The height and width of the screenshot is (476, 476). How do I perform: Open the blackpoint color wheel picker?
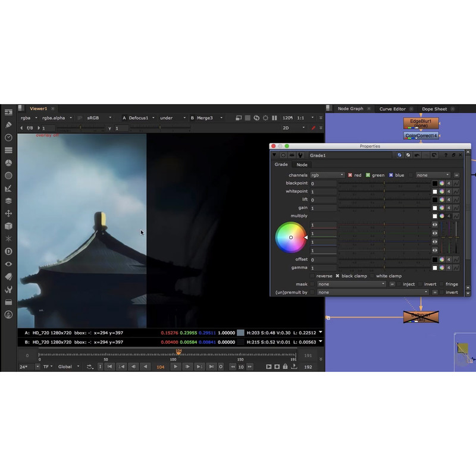click(442, 183)
